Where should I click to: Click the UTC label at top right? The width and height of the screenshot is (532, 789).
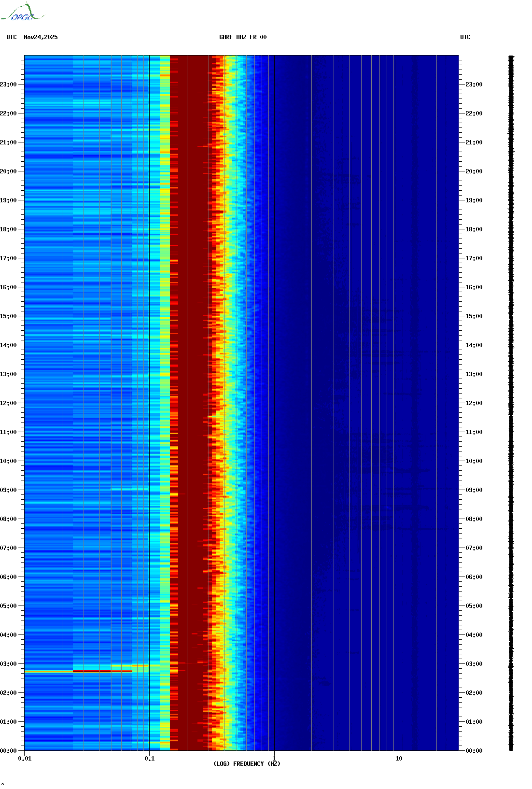(465, 37)
